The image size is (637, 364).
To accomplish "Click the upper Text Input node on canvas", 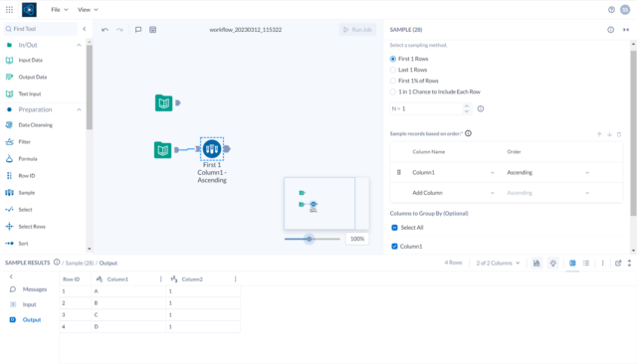I will 163,103.
